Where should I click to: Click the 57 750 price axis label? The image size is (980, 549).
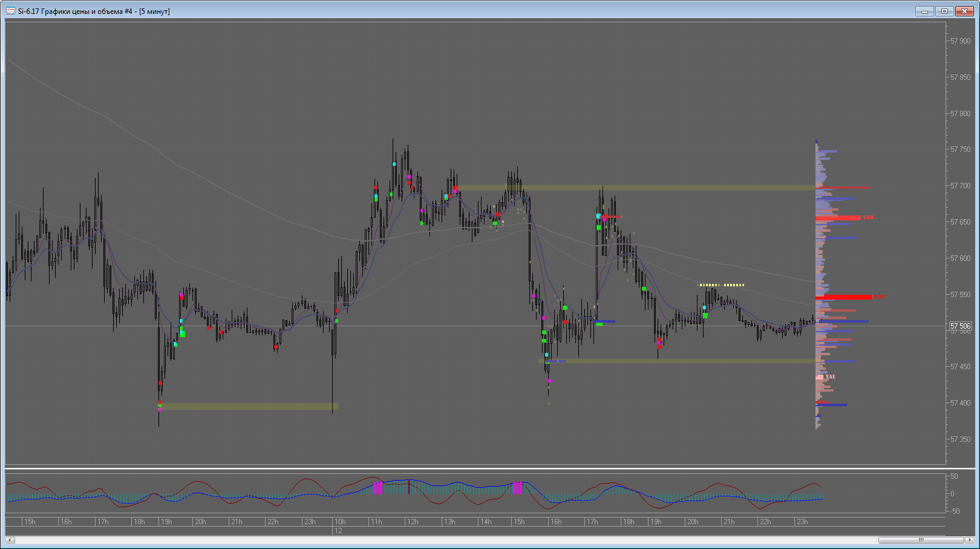[x=960, y=150]
